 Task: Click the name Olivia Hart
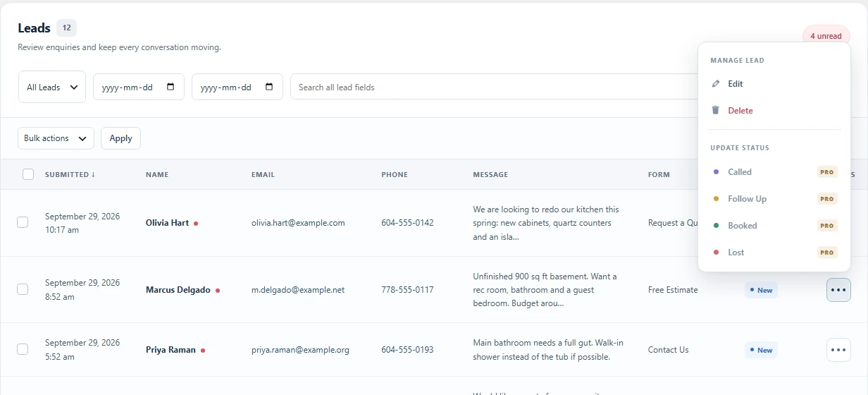pyautogui.click(x=167, y=223)
